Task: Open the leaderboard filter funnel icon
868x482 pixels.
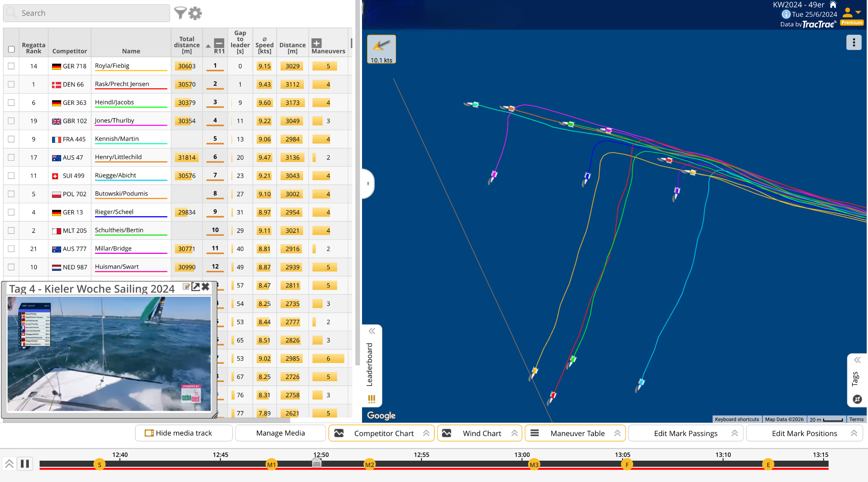Action: [x=180, y=13]
